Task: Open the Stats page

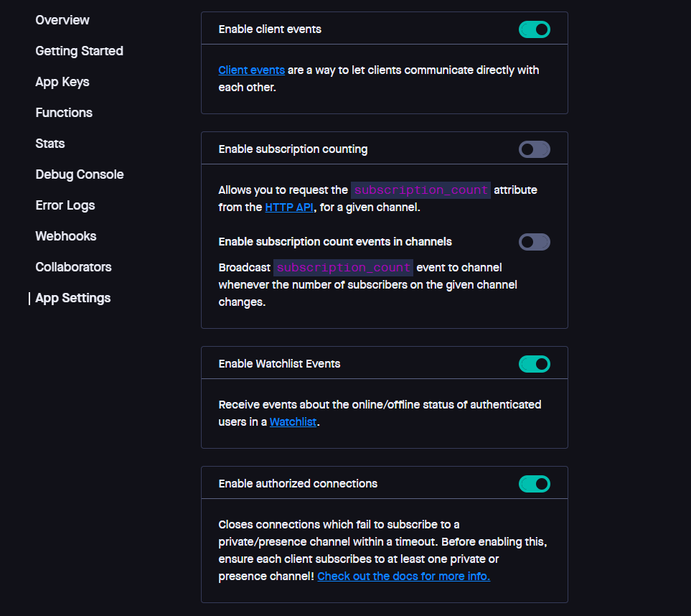Action: pos(50,144)
